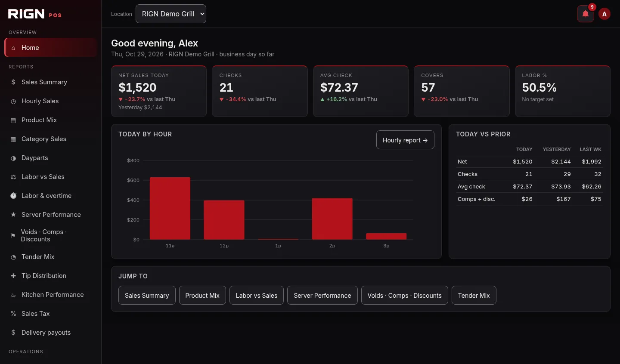
Task: Click the YESTERDAY column header
Action: pyautogui.click(x=557, y=149)
